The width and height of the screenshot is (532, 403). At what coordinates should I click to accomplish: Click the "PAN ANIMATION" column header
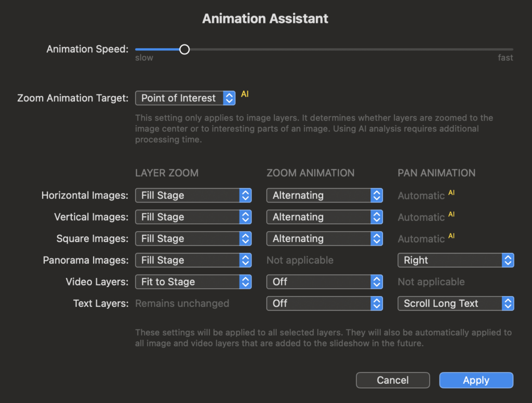436,173
